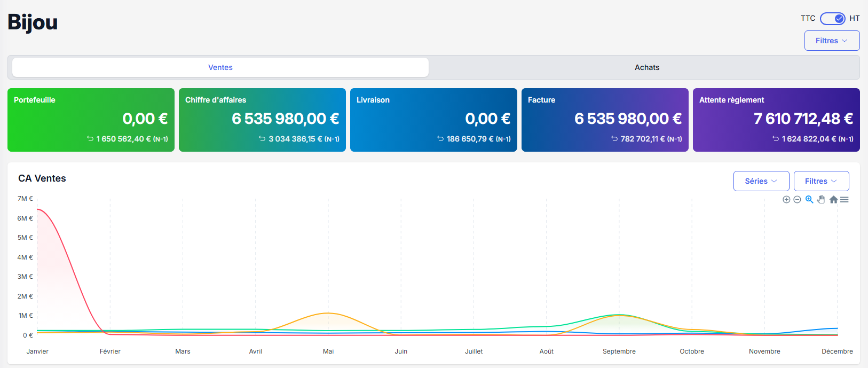Click the Attente règlement card
The height and width of the screenshot is (368, 868).
776,120
